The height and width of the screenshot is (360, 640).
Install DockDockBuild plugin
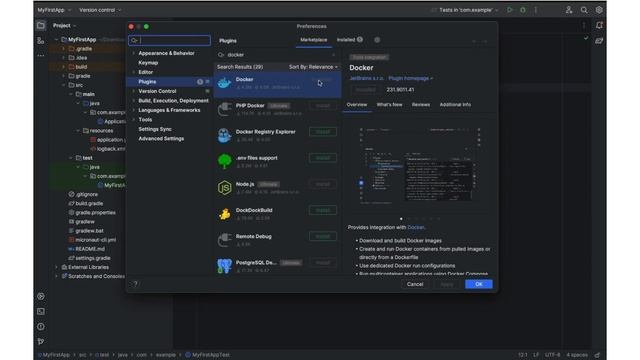323,210
